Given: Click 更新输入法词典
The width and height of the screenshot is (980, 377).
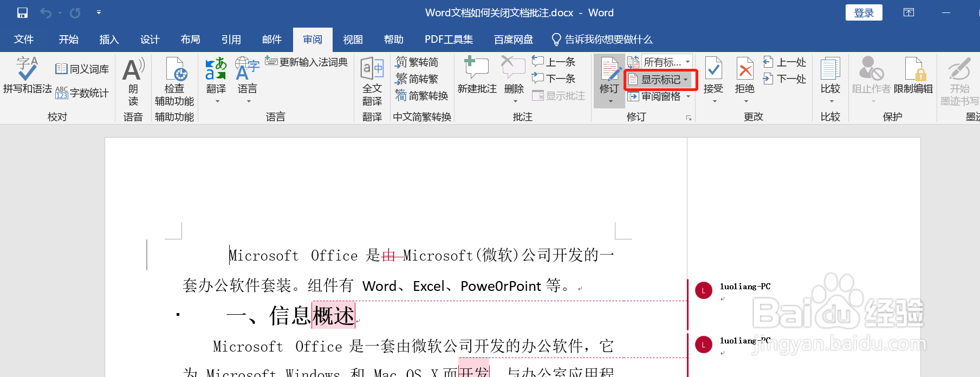Looking at the screenshot, I should [x=306, y=62].
